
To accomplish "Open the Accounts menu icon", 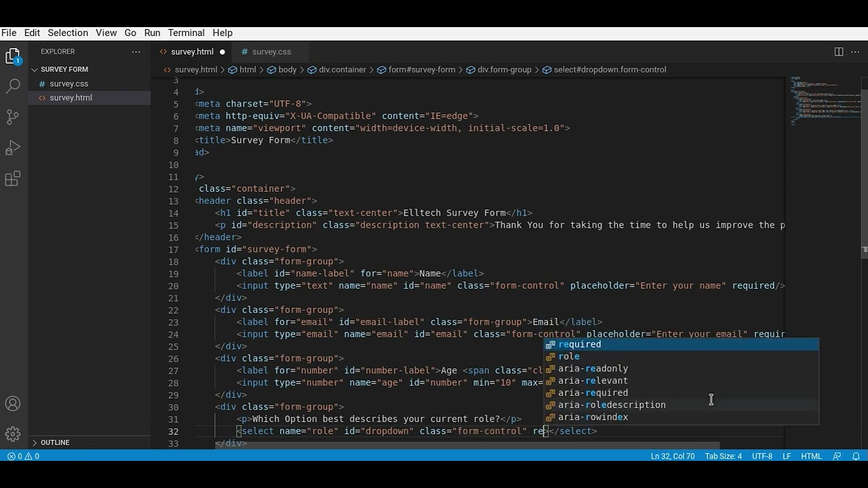I will coord(13,403).
